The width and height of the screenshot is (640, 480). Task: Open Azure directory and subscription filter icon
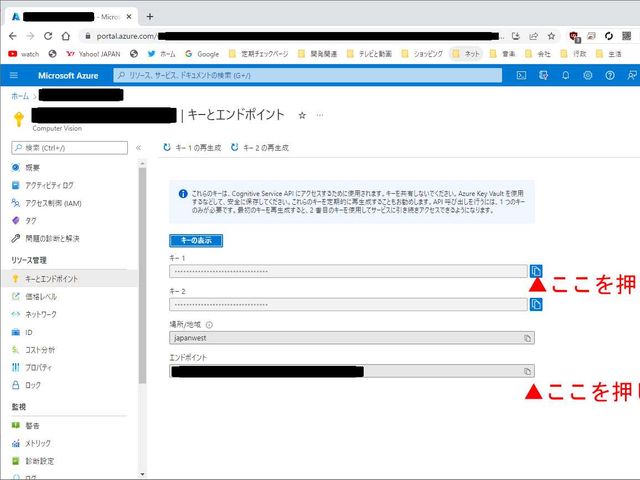[x=543, y=75]
